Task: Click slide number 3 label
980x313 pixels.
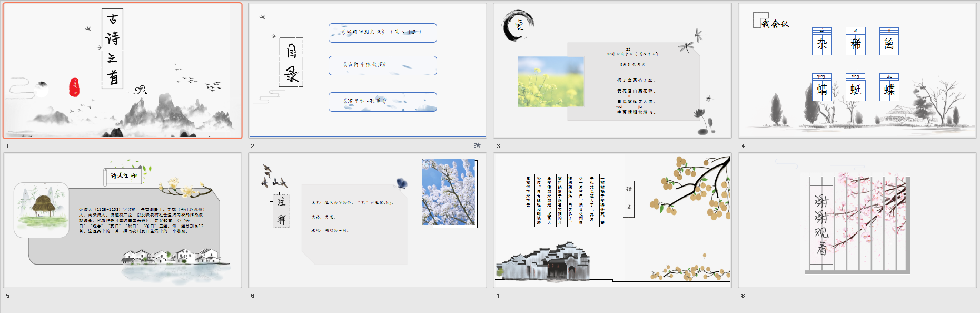Action: pyautogui.click(x=498, y=146)
